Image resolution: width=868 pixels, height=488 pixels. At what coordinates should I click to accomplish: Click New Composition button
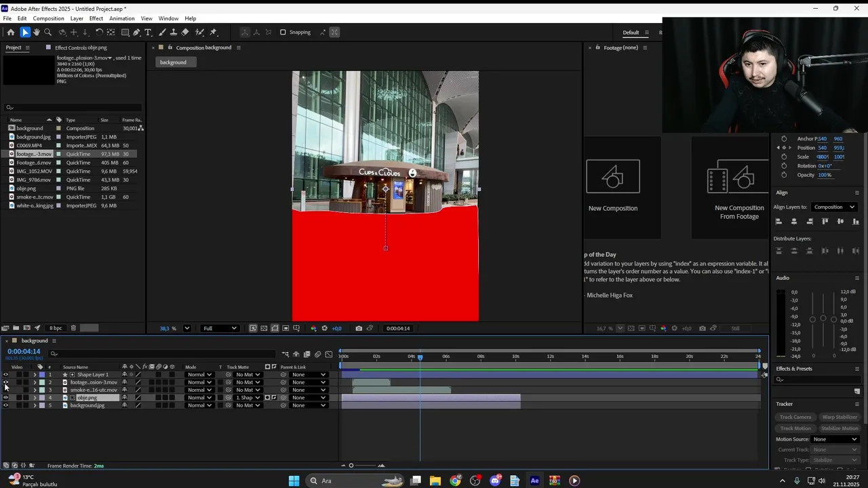point(613,188)
